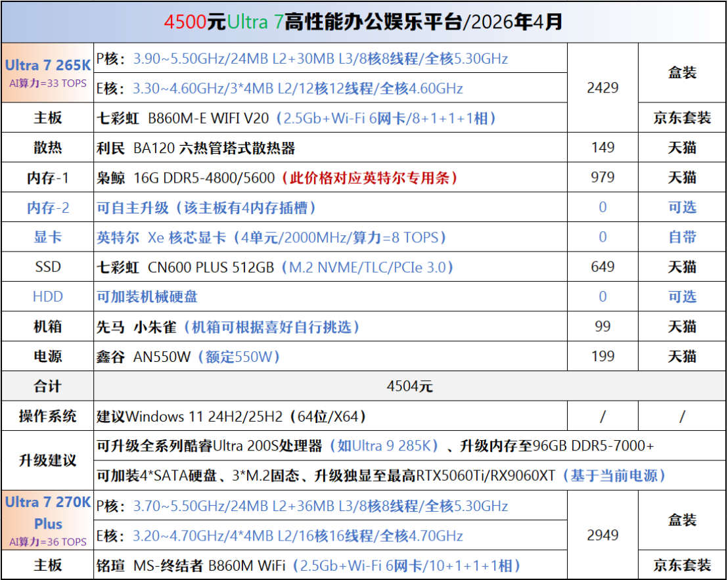Click the 内存-1 label
The height and width of the screenshot is (580, 728).
click(x=48, y=178)
